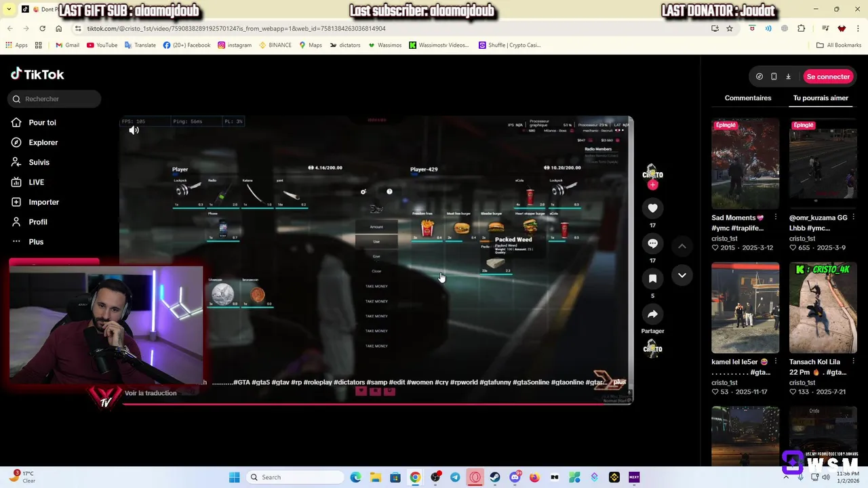Screen dimensions: 868x488
Task: Open the kamel lel le5er video thumbnail
Action: [745, 308]
